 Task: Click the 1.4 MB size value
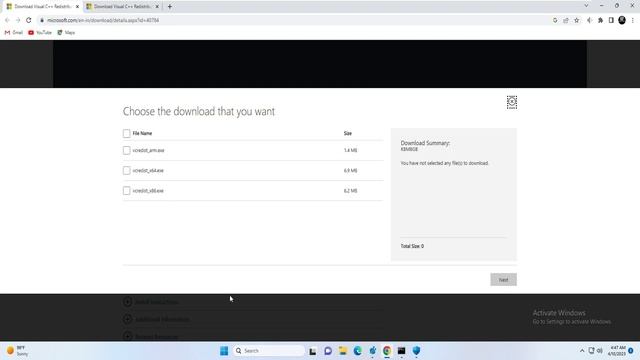[350, 150]
